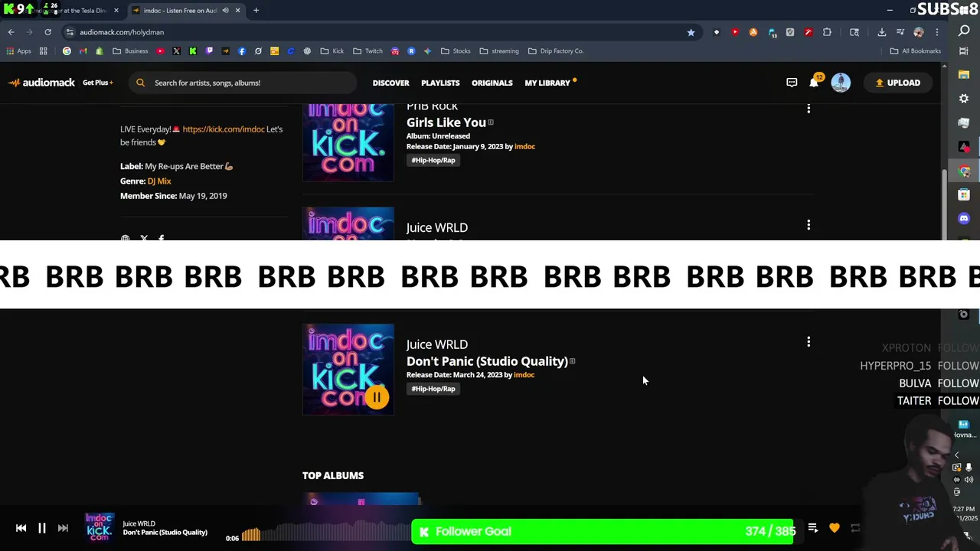Open the streaming bookmarks folder

(x=499, y=51)
